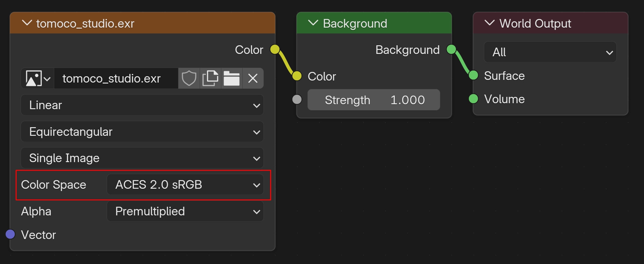Open the image browse dropdown icon
The width and height of the screenshot is (644, 264).
tap(38, 79)
